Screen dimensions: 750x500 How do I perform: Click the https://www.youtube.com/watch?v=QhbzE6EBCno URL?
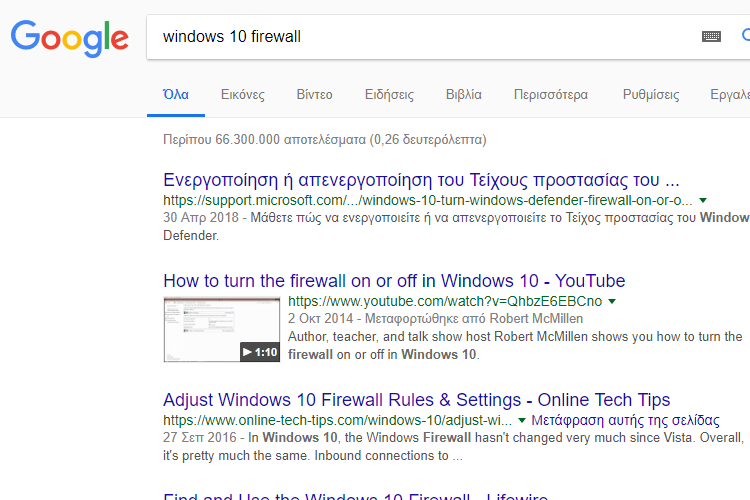pos(445,301)
